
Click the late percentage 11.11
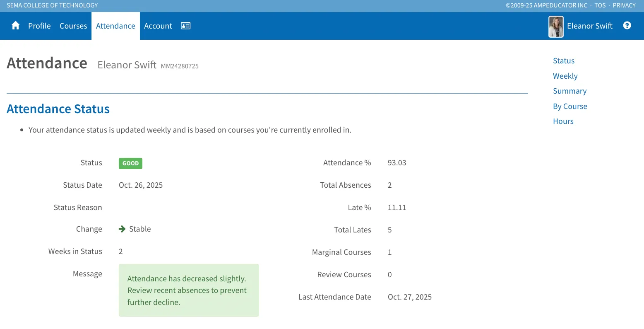pyautogui.click(x=397, y=208)
